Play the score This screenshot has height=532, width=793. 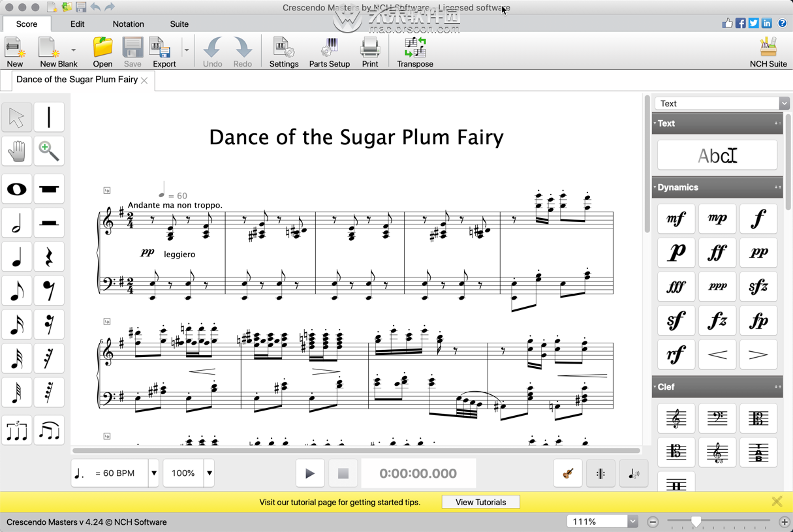310,473
